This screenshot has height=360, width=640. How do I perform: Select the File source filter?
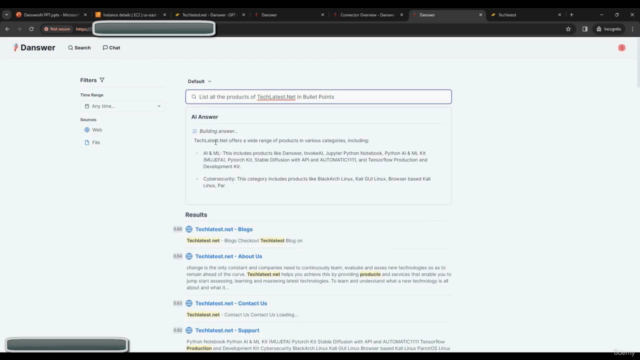coord(92,142)
